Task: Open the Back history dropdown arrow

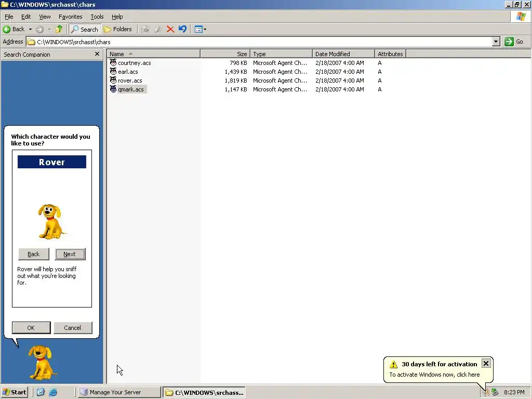Action: [30, 29]
